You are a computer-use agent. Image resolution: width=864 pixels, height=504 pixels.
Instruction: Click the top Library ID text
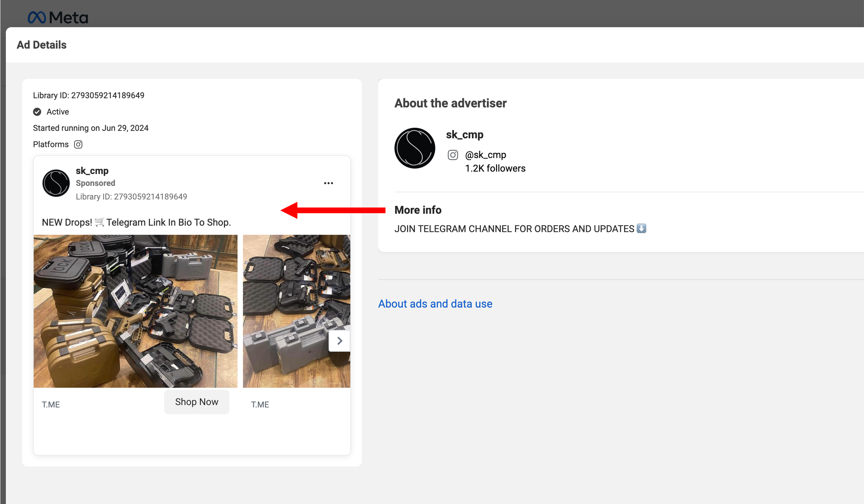click(89, 95)
